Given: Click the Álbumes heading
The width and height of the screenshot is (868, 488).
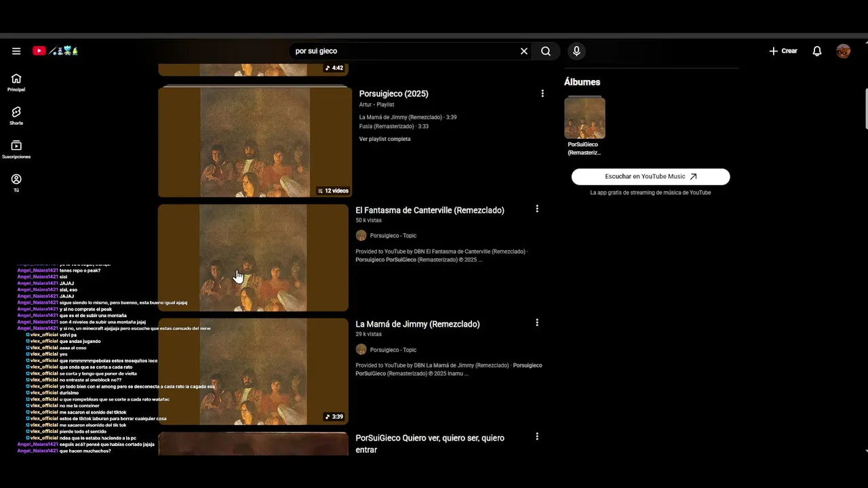Looking at the screenshot, I should (582, 82).
